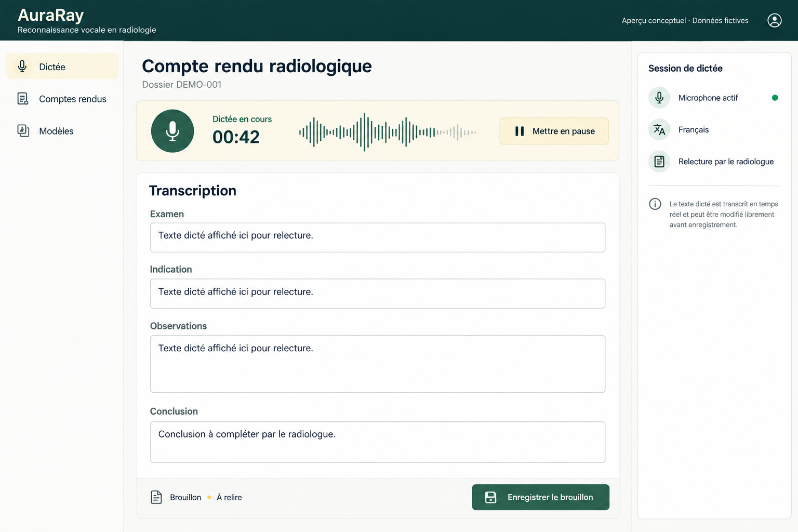Click the Modèles template icon
Image resolution: width=798 pixels, height=532 pixels.
point(23,130)
